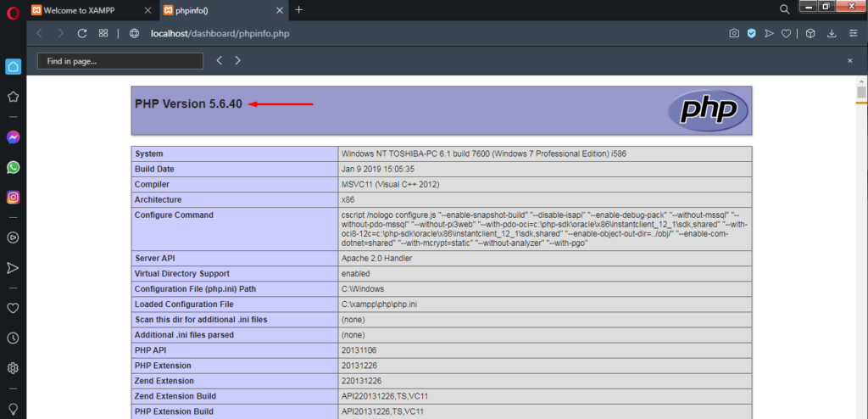Open the Opera menu logo
The image size is (868, 419).
[13, 14]
